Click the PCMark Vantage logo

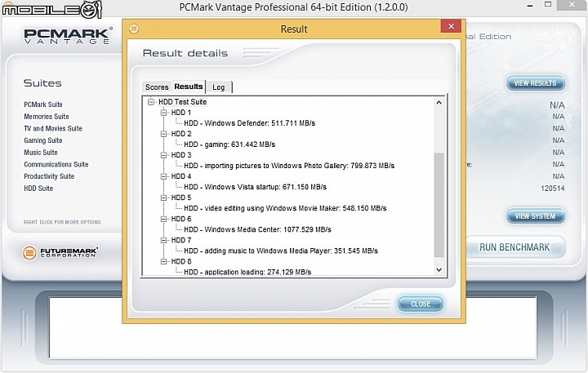tap(69, 36)
